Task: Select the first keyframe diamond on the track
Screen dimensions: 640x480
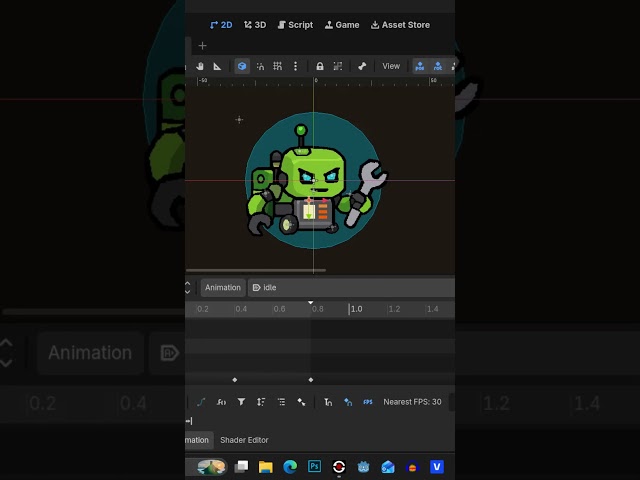Action: point(235,380)
